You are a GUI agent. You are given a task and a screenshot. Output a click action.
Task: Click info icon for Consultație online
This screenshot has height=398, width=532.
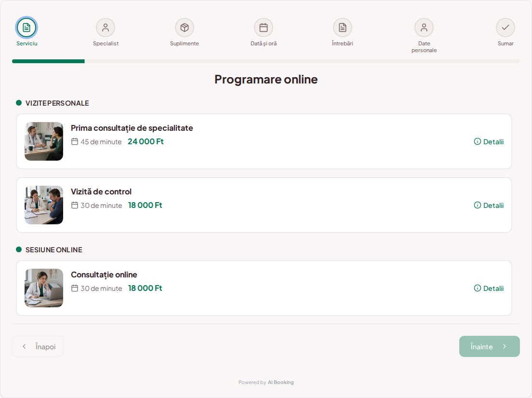[478, 288]
